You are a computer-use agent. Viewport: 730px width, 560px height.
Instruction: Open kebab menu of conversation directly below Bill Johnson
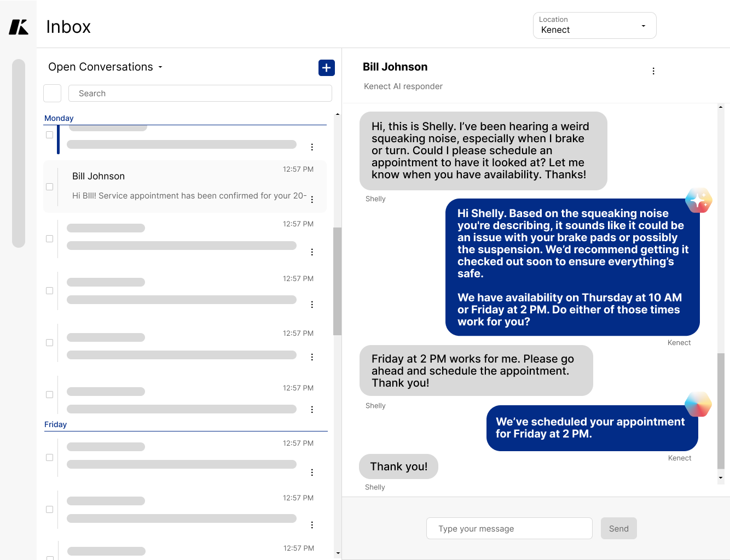coord(312,252)
